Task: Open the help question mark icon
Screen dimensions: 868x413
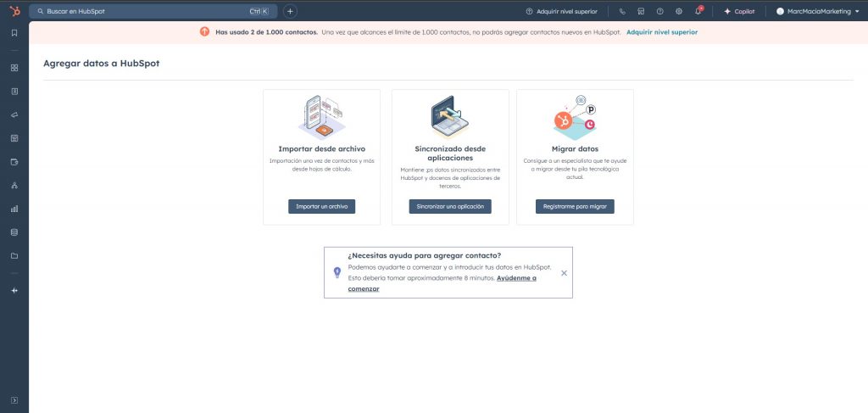Action: tap(659, 12)
